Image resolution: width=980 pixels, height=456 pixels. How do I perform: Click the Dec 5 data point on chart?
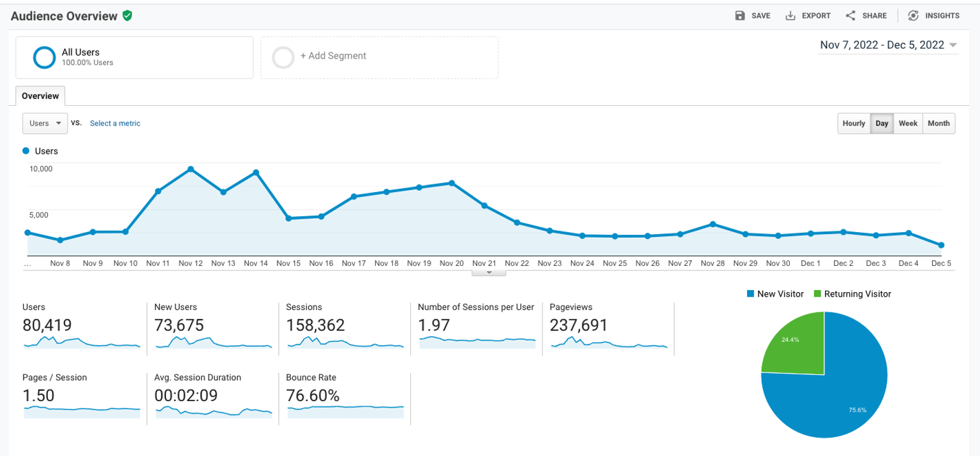(x=941, y=245)
